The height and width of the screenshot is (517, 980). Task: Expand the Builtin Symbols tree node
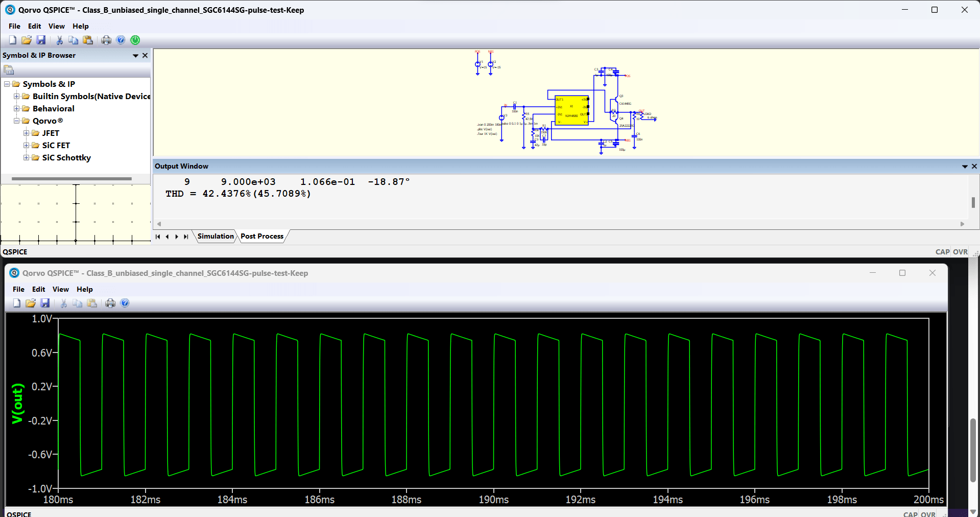(x=16, y=96)
